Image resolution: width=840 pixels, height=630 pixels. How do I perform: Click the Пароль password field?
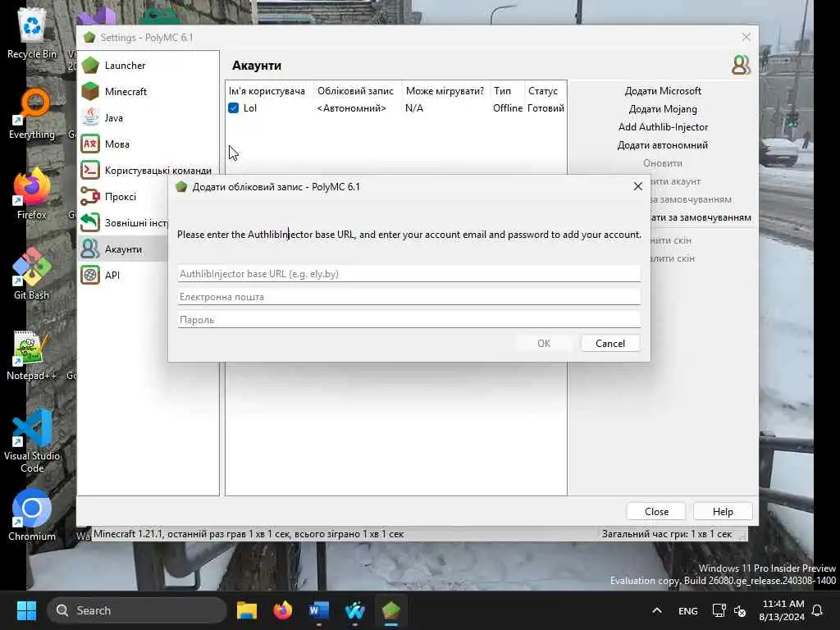(x=409, y=320)
